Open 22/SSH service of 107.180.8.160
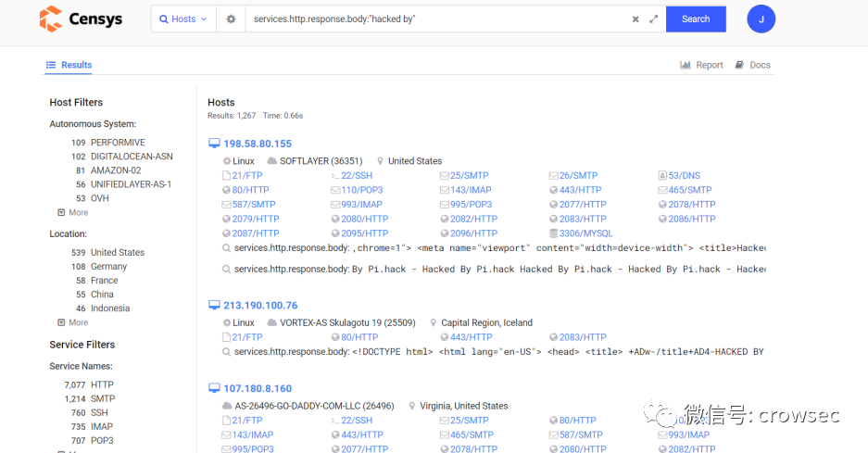Screen dimensions: 868x453 click(357, 421)
